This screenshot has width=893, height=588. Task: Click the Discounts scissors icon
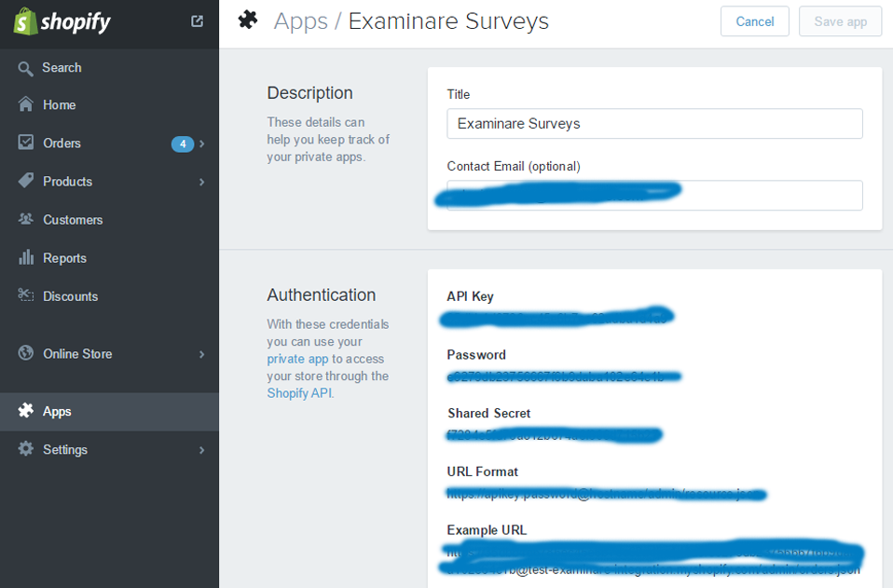(x=25, y=294)
